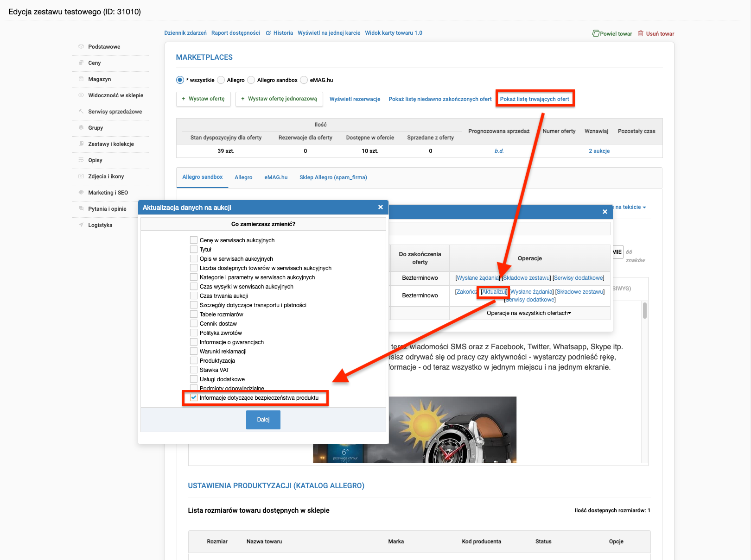Open Marketing i SEO section
The image size is (751, 560).
click(x=108, y=193)
